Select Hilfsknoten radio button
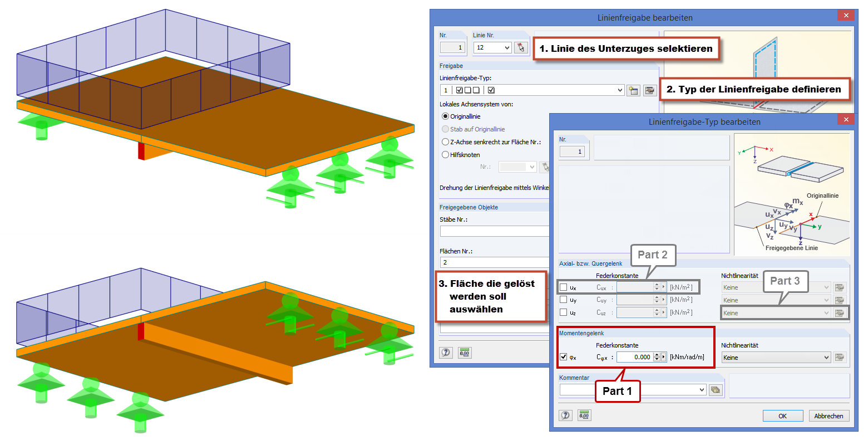Image resolution: width=868 pixels, height=440 pixels. tap(445, 155)
